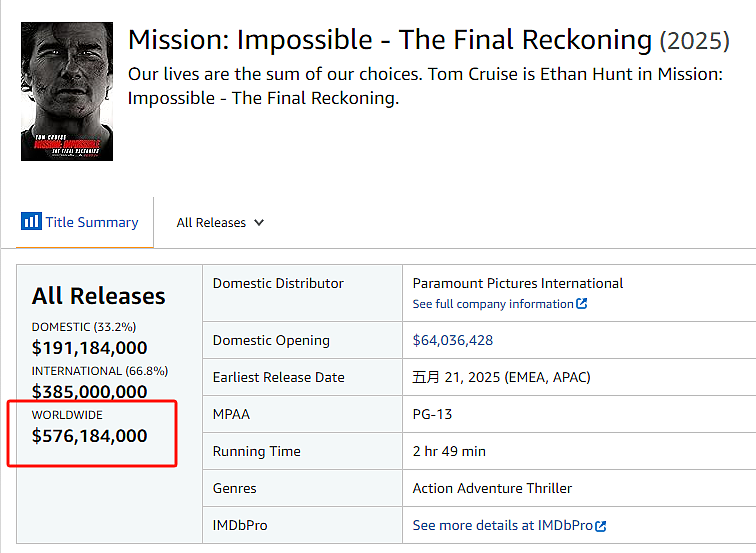Follow See more details at IMDbPro link
Screen dimensions: 756x553
point(509,526)
